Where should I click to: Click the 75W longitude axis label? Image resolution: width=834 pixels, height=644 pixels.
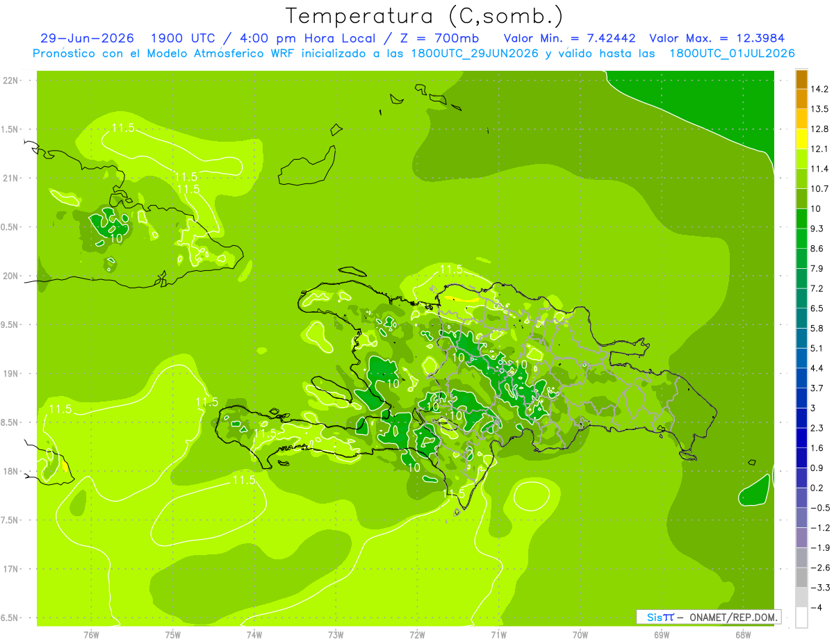click(173, 634)
